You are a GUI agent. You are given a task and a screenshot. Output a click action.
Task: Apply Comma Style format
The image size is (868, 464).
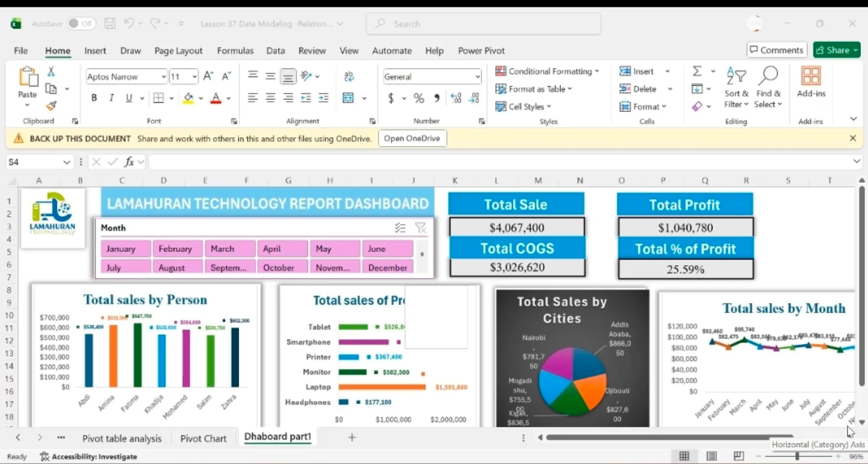tap(437, 98)
